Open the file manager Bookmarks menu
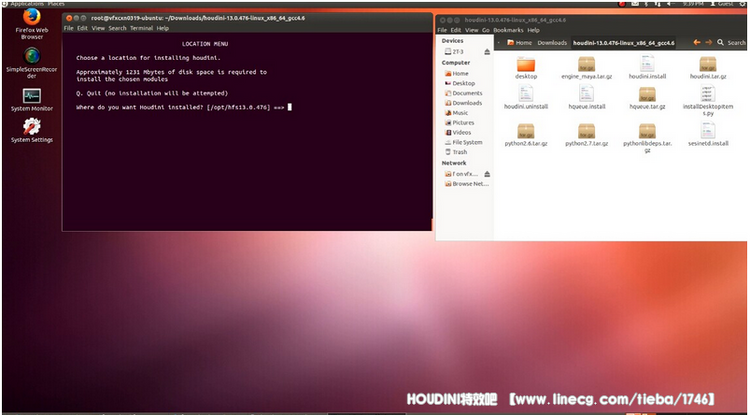Screen dimensions: 750x415 click(x=508, y=30)
